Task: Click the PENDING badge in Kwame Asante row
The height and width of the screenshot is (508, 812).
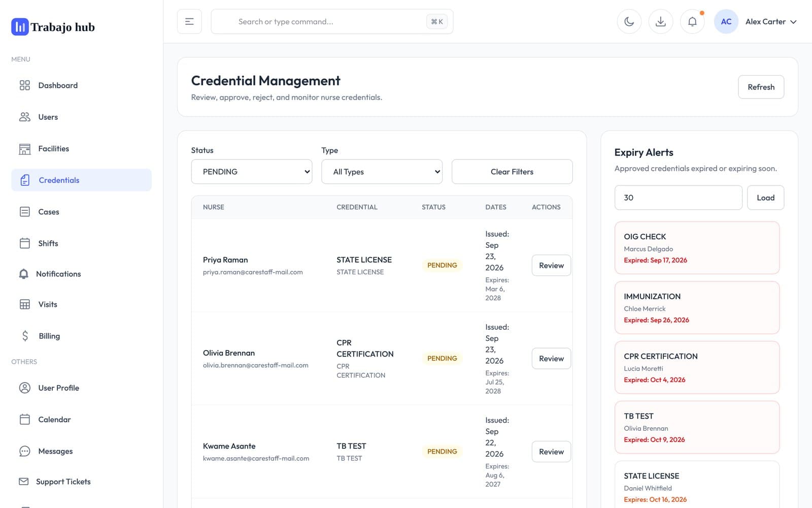Action: (442, 452)
